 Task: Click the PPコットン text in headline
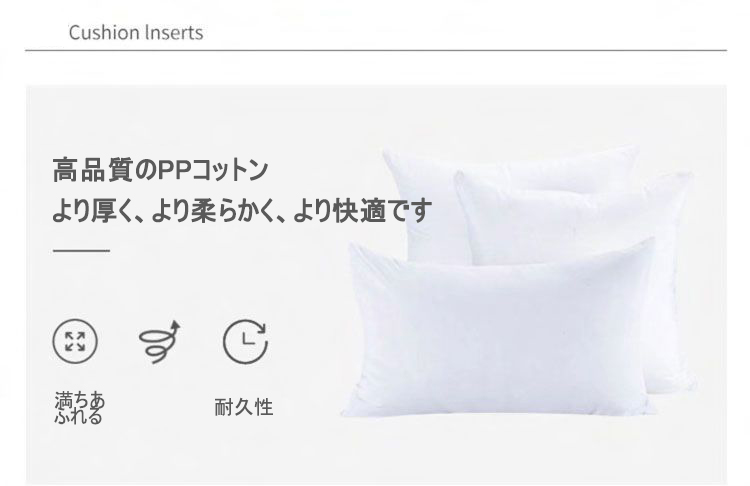click(213, 170)
